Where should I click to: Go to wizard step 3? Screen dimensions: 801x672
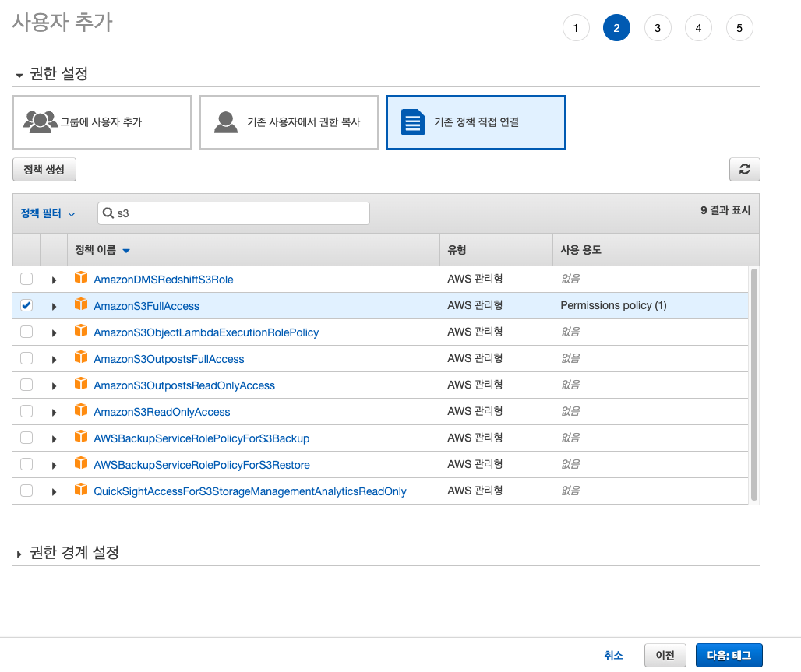[658, 28]
